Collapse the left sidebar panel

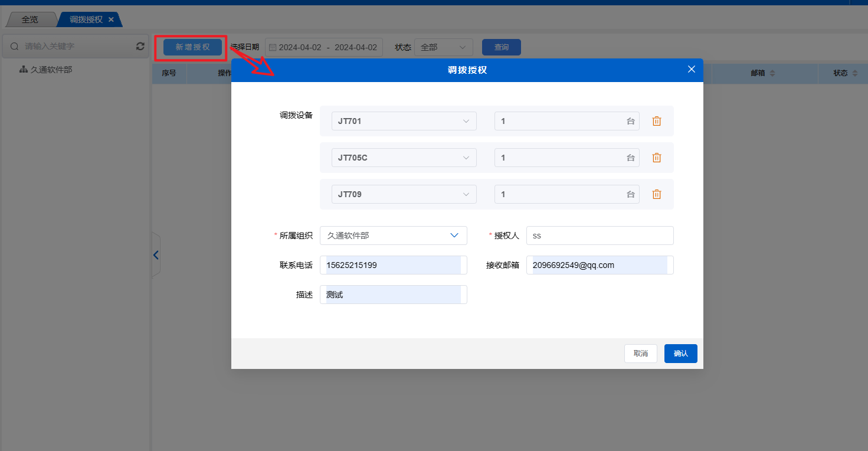click(156, 255)
